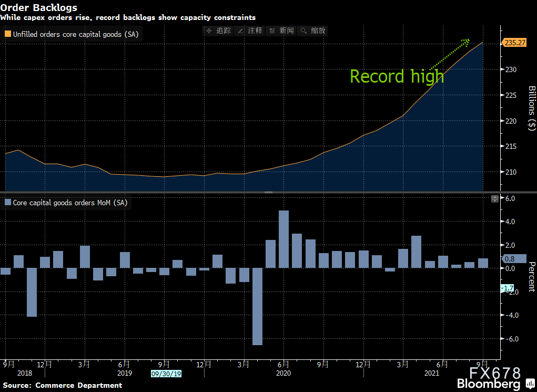Viewport: 537px width, 392px height.
Task: Toggle the Core capital goods orders MoM series
Action: point(66,203)
